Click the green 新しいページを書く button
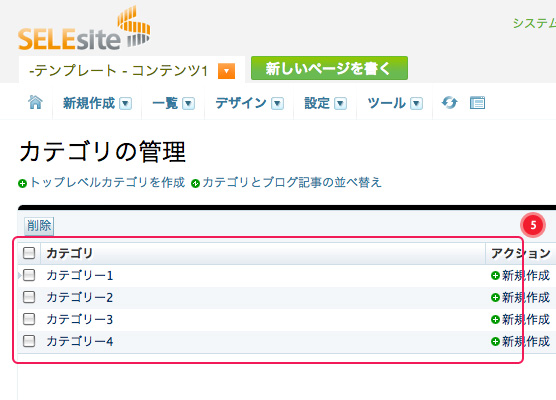 tap(329, 68)
